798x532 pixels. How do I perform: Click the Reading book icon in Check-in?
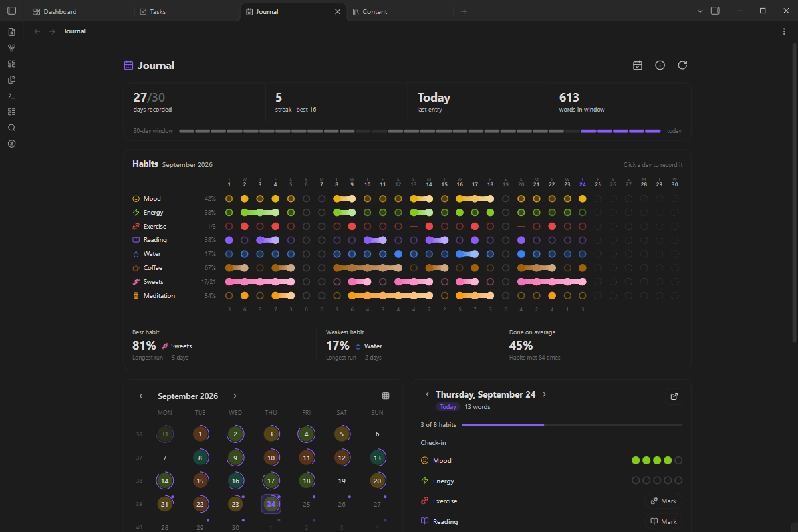click(x=424, y=521)
